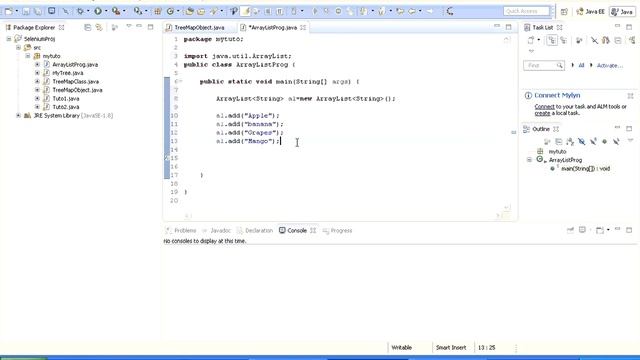Click the Pin Console icon
This screenshot has width=640, height=360.
pyautogui.click(x=570, y=230)
